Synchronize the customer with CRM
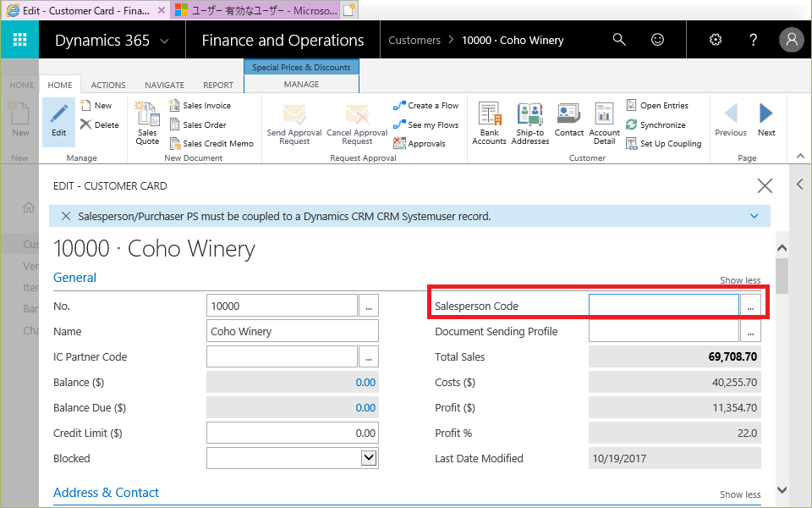Screen dimensions: 812x508 pos(656,124)
